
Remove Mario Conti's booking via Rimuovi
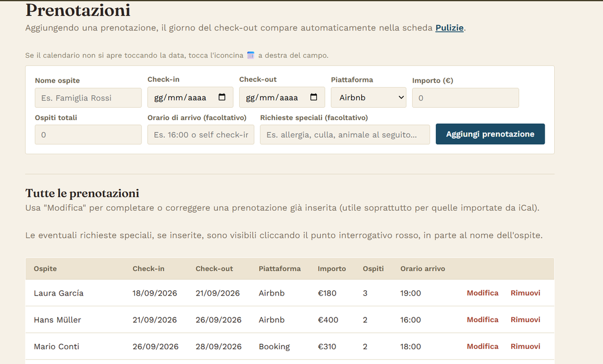525,346
